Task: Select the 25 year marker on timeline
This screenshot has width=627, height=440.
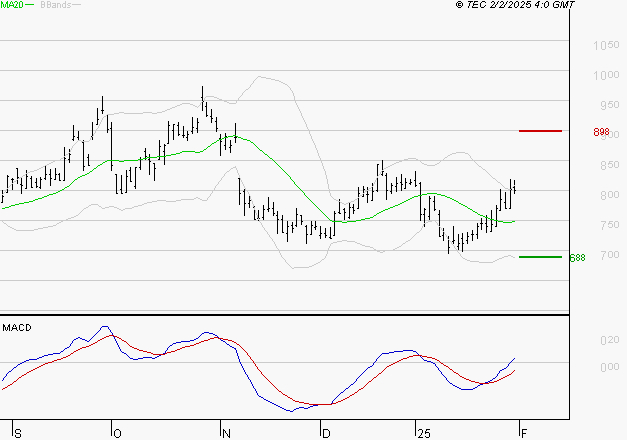Action: (x=423, y=433)
